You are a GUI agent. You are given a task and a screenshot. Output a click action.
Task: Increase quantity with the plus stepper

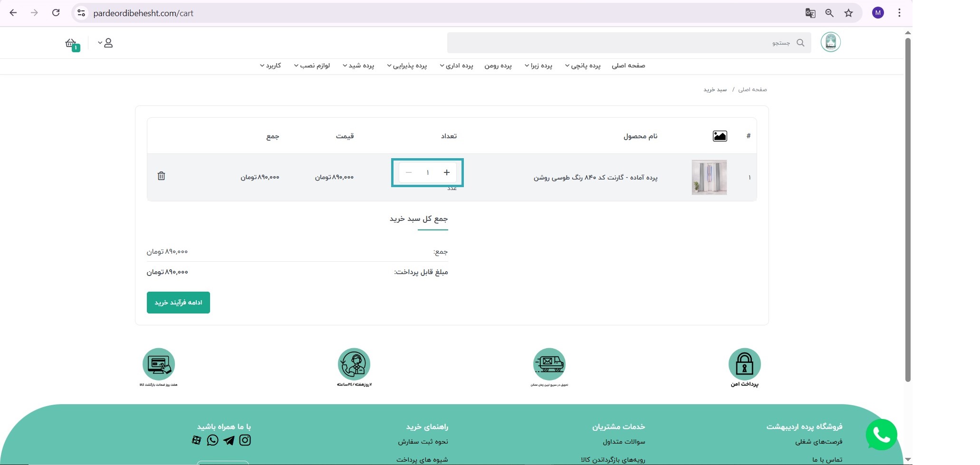(x=446, y=172)
